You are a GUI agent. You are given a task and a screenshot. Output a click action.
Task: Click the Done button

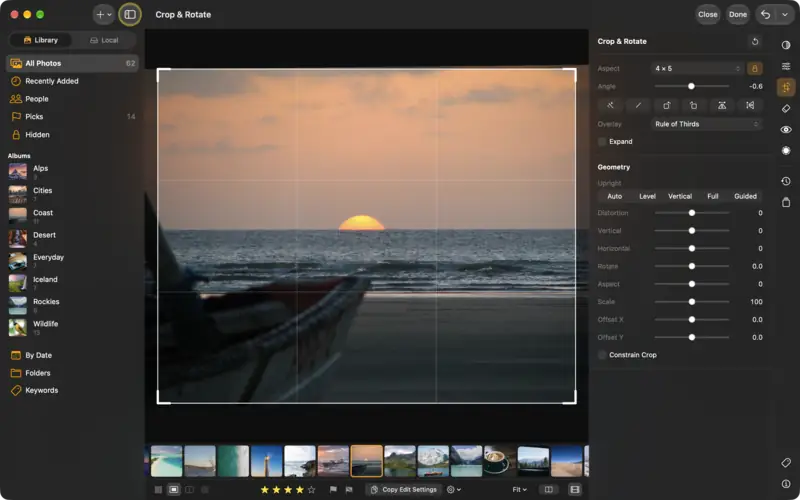click(x=738, y=14)
